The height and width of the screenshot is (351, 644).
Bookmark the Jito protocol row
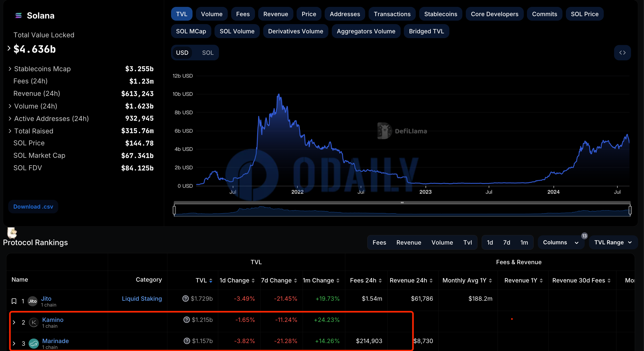[14, 301]
